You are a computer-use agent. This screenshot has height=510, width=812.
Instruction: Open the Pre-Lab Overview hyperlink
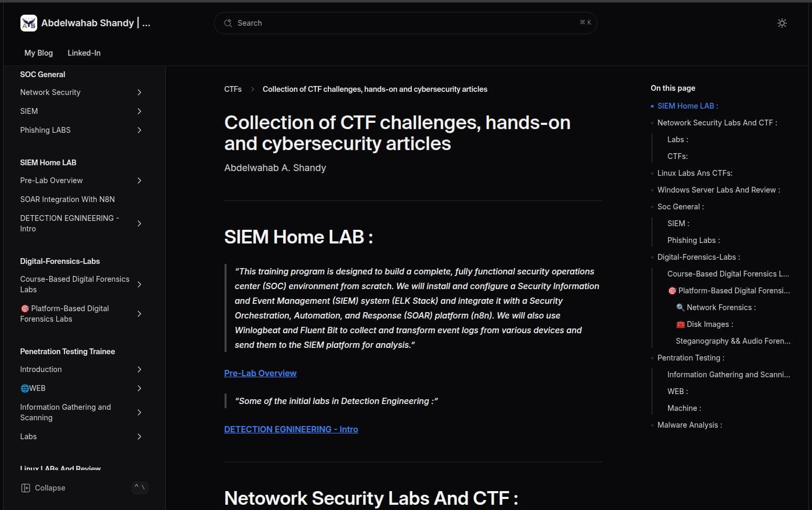(260, 373)
